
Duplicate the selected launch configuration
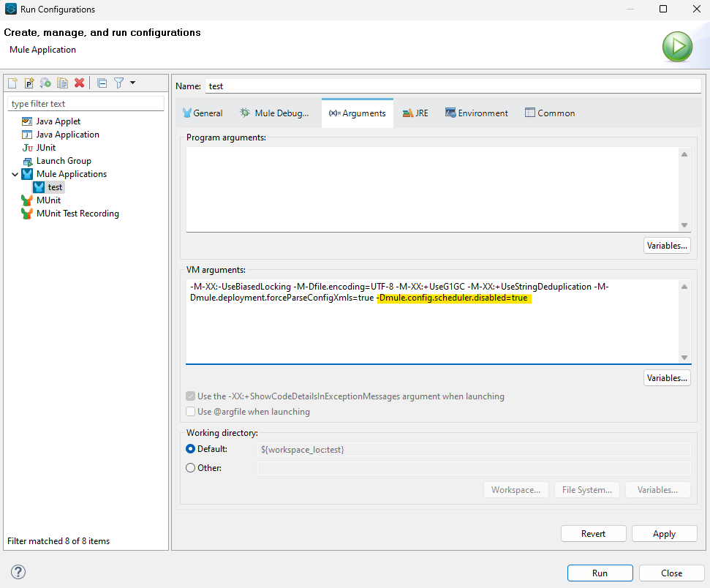[62, 83]
